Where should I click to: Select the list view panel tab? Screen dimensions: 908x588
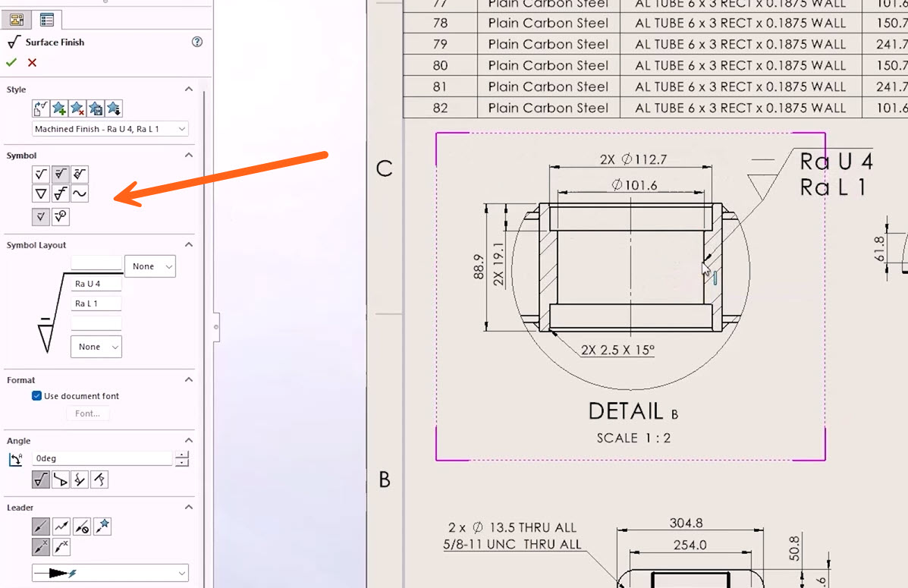point(46,20)
